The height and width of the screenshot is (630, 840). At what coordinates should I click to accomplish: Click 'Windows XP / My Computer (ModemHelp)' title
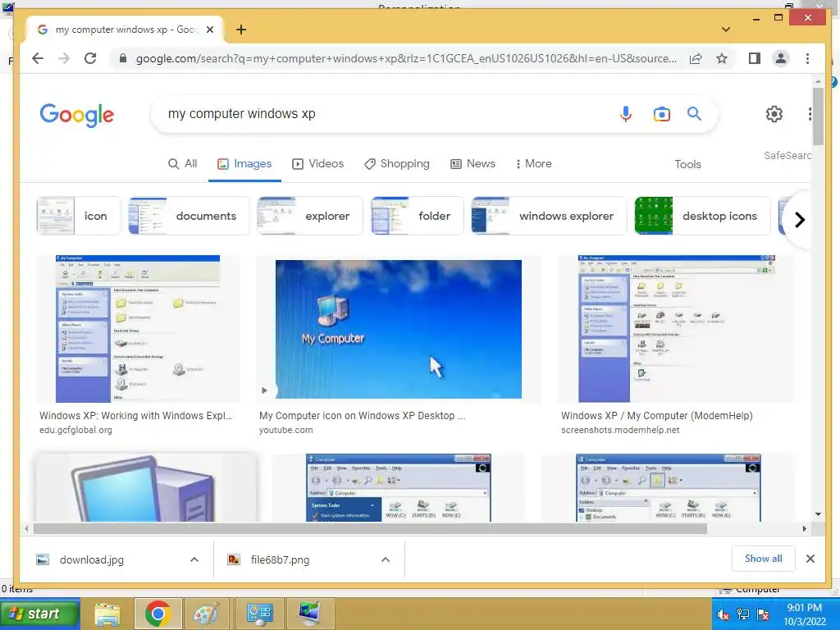pos(657,416)
